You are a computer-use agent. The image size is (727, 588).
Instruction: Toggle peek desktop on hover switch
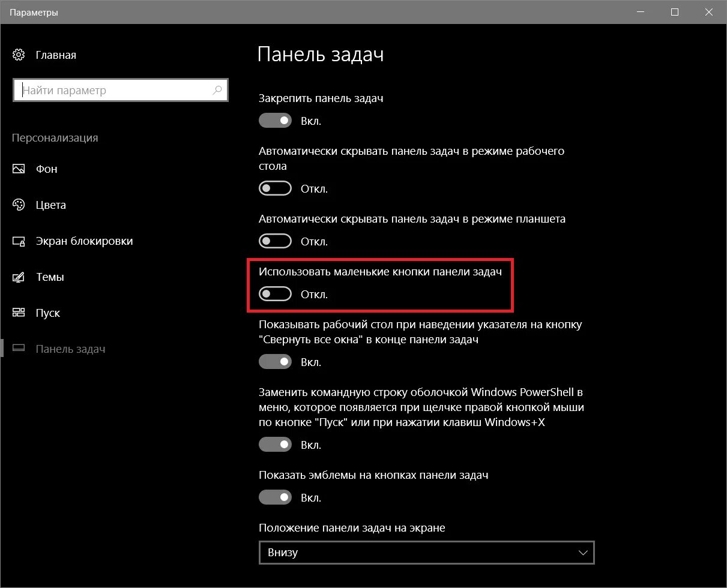275,362
